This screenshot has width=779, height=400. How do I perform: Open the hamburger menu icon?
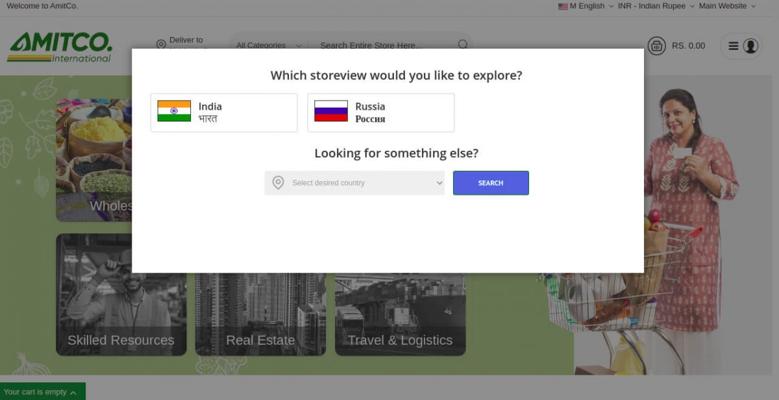733,46
